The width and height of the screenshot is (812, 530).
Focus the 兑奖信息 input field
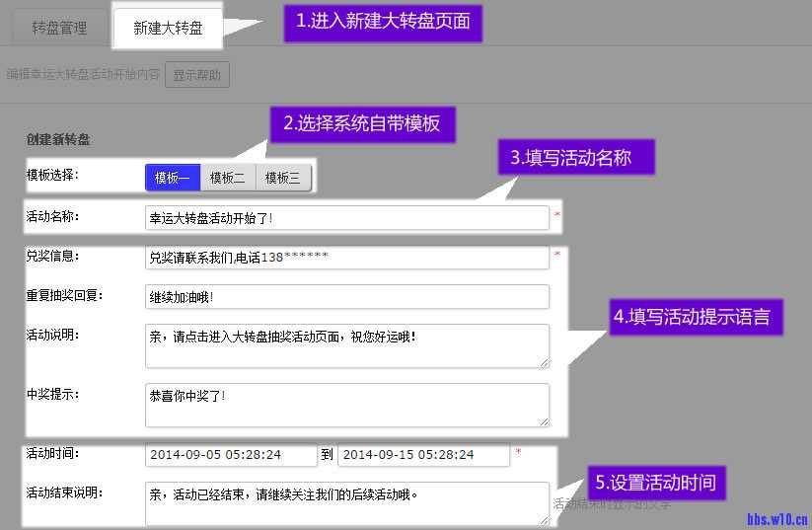point(346,257)
